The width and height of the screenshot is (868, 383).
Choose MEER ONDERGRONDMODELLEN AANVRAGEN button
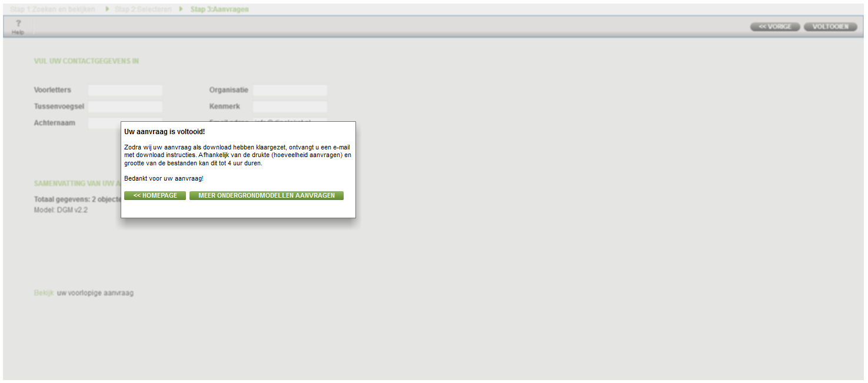pos(266,196)
